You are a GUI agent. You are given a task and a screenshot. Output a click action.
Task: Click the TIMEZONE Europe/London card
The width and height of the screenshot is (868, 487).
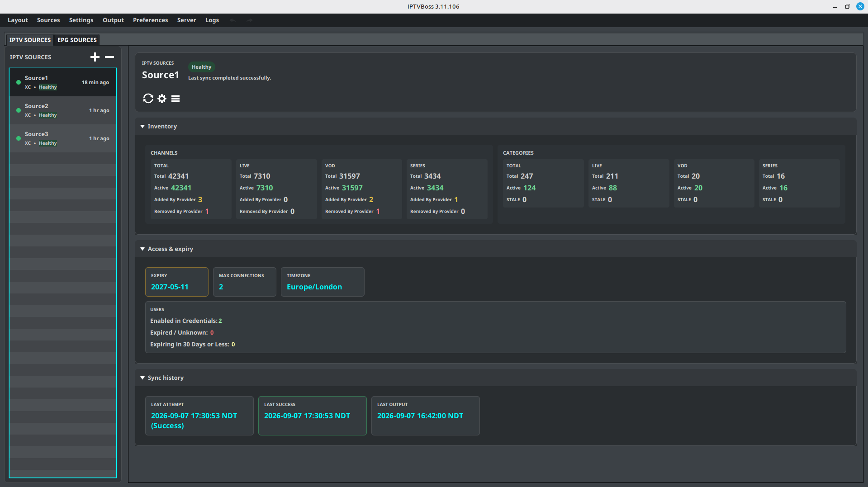[x=323, y=282]
